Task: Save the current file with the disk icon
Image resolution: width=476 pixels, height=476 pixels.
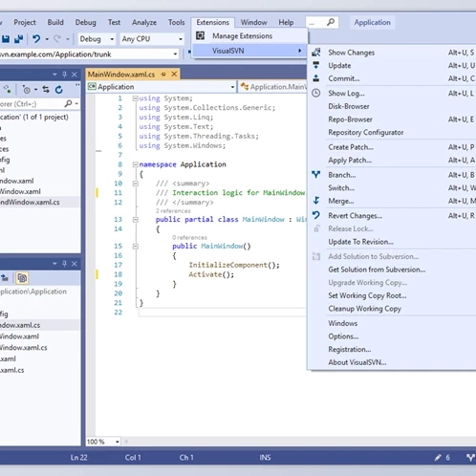Action: [6, 39]
